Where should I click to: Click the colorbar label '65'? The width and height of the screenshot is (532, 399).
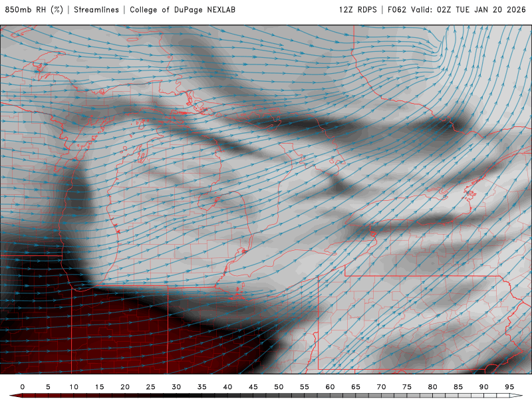click(356, 387)
